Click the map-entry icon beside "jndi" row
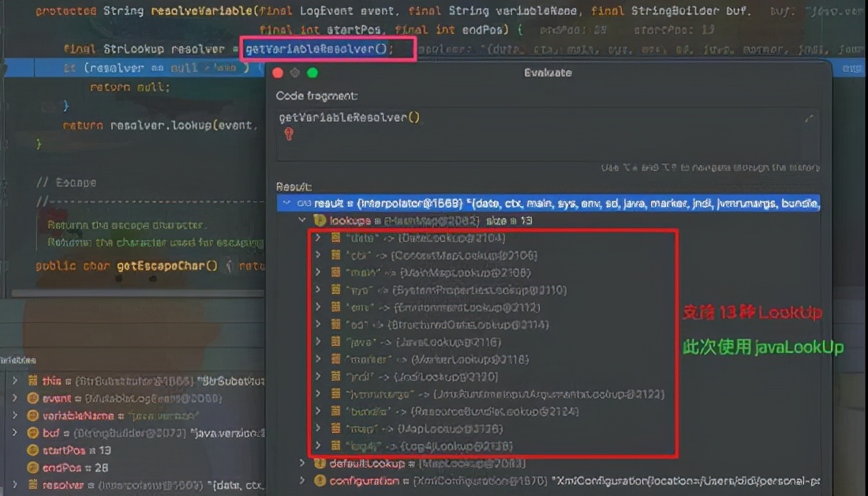 pyautogui.click(x=335, y=376)
